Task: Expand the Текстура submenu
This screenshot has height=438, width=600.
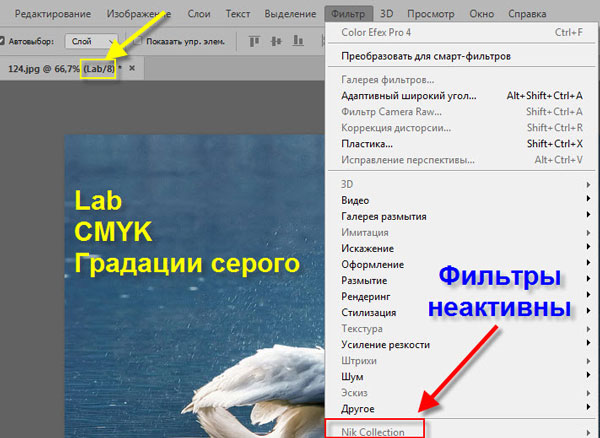Action: (x=462, y=329)
